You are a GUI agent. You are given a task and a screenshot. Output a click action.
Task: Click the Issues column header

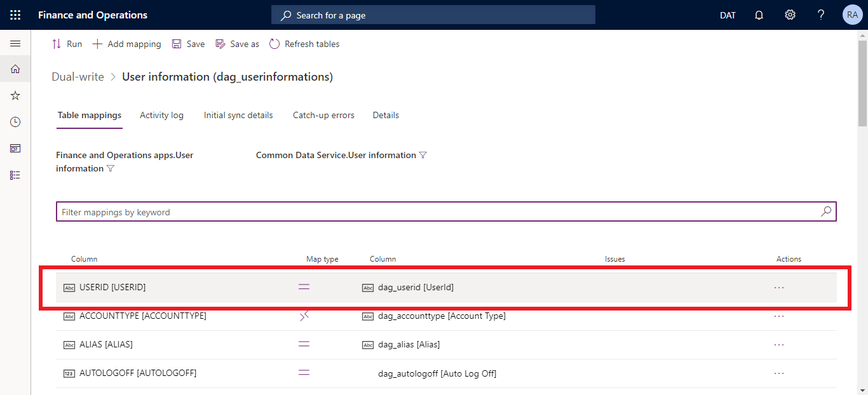pos(614,259)
